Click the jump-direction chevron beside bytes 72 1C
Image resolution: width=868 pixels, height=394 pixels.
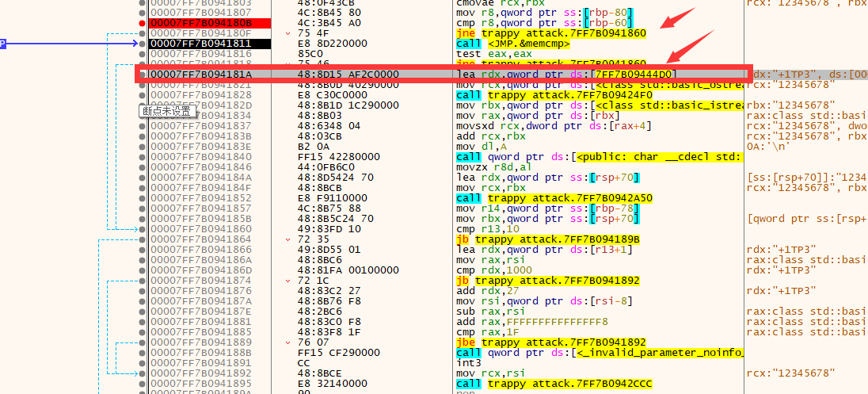[288, 281]
